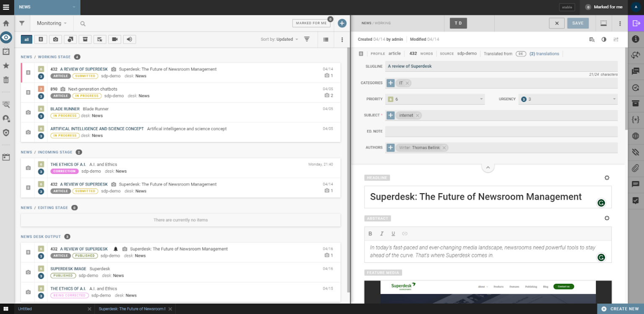
Task: Open the advanced search icon
Action: click(6, 104)
